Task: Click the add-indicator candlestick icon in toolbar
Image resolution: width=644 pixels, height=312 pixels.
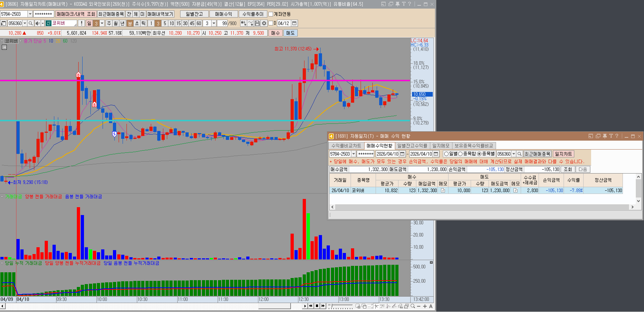Action: coord(244,23)
